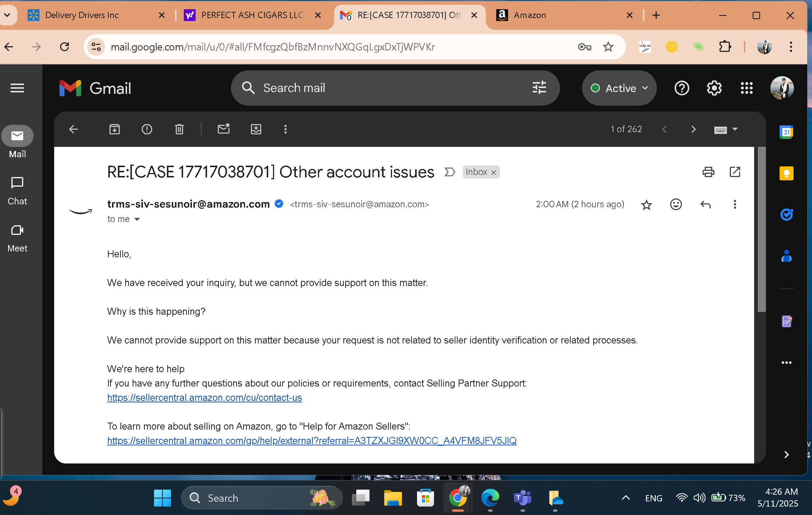This screenshot has height=515, width=812.
Task: Open the side panel three-dot overflow
Action: 787,363
